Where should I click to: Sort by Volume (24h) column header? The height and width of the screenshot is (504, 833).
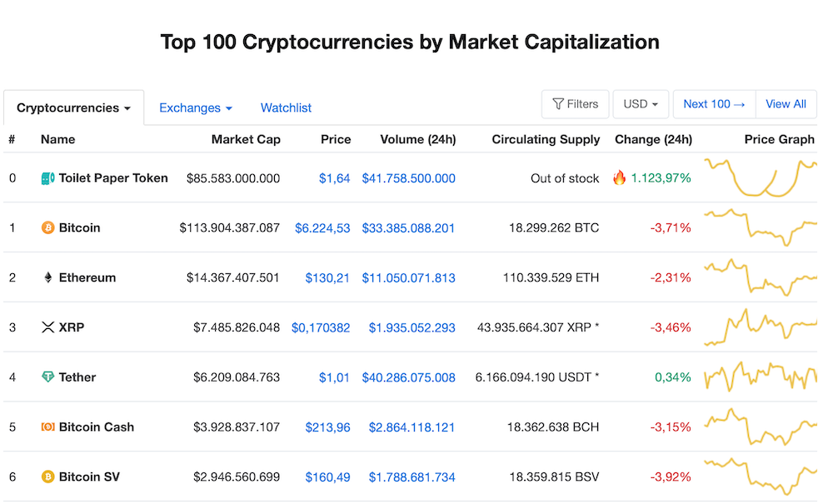[x=418, y=139]
